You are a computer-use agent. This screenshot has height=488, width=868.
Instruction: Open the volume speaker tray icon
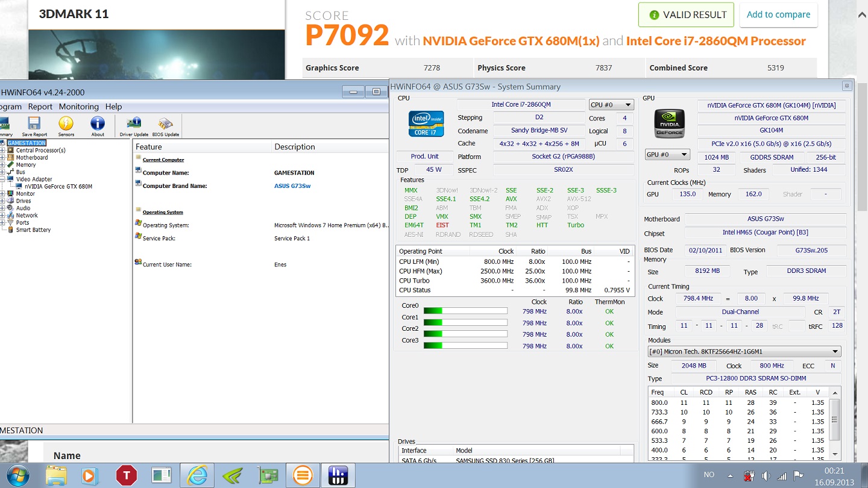(766, 475)
